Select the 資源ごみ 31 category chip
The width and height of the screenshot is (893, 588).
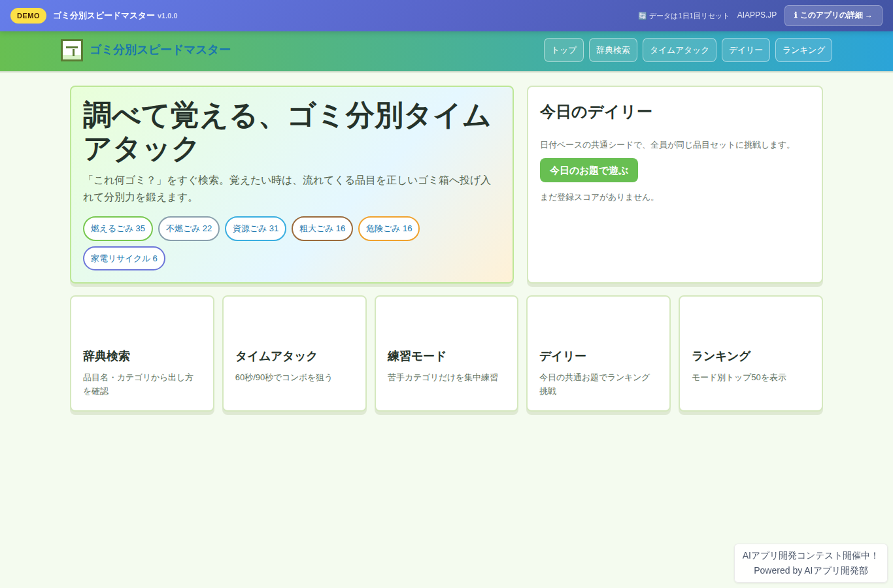pyautogui.click(x=256, y=229)
